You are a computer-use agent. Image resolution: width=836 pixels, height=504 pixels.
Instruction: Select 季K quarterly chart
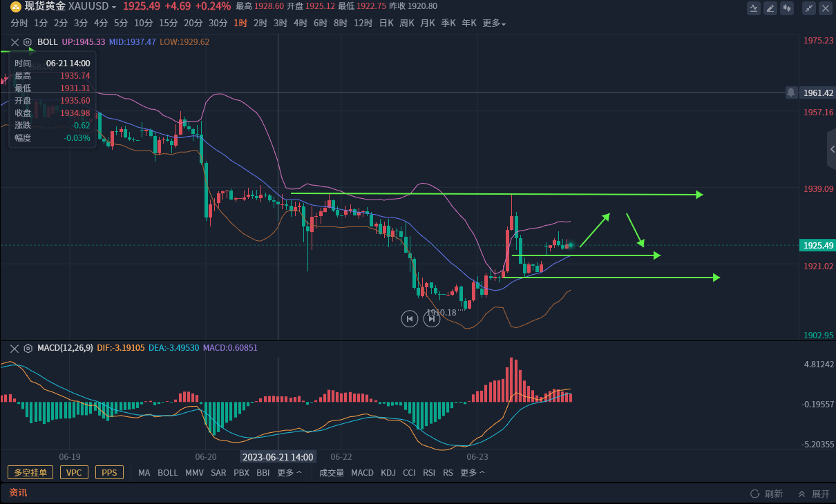click(448, 23)
